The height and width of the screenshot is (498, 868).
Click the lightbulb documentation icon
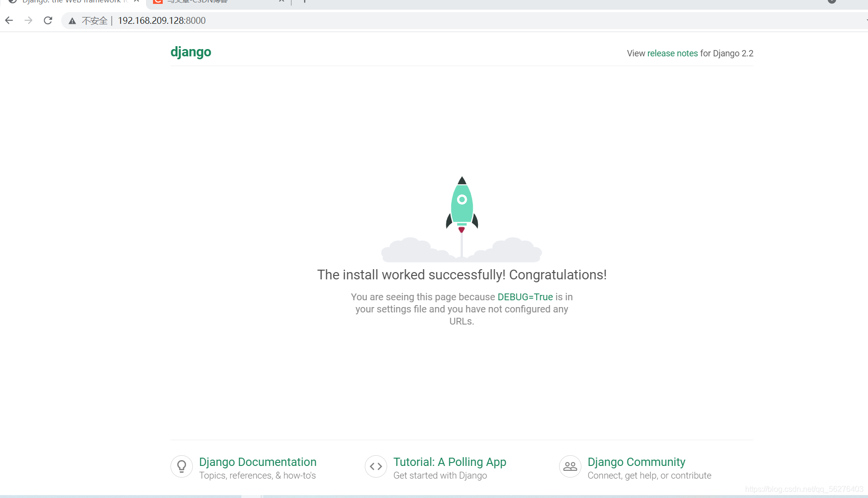coord(182,466)
